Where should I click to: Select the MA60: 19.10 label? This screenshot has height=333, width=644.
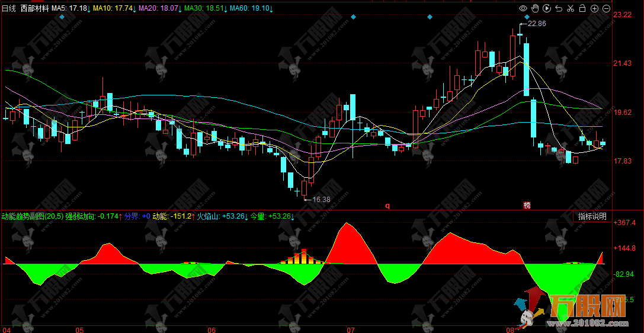pos(251,8)
